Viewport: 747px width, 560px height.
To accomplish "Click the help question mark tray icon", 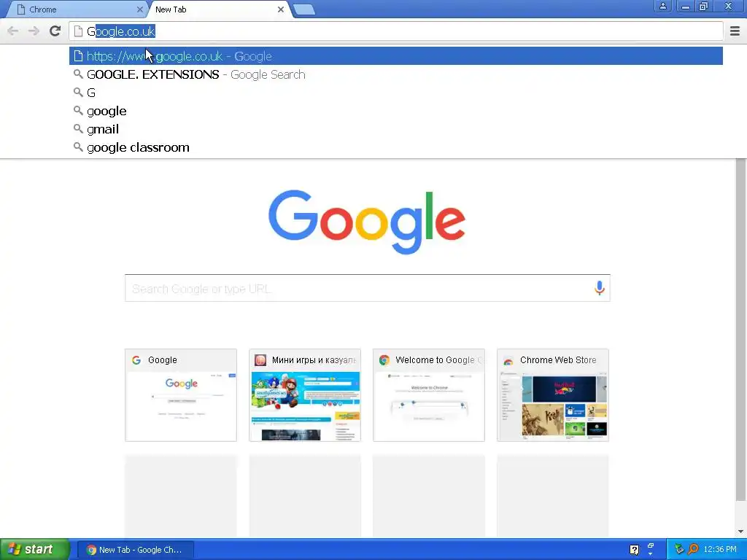I will tap(634, 550).
